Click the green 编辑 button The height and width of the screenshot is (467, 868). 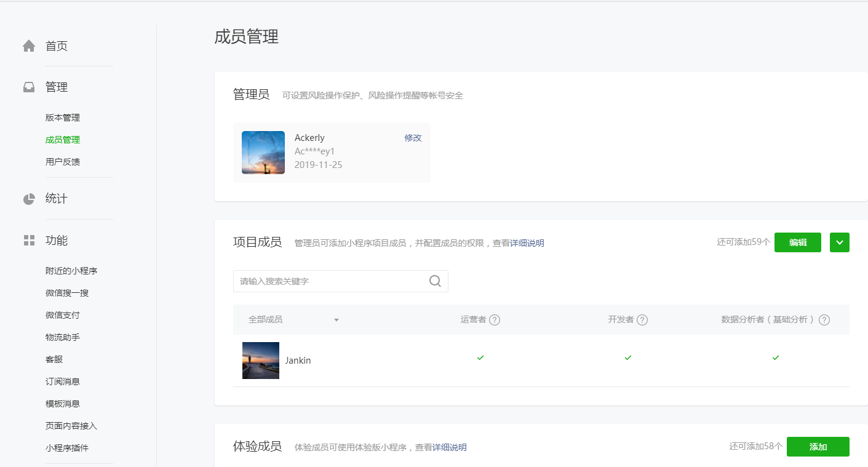(798, 242)
